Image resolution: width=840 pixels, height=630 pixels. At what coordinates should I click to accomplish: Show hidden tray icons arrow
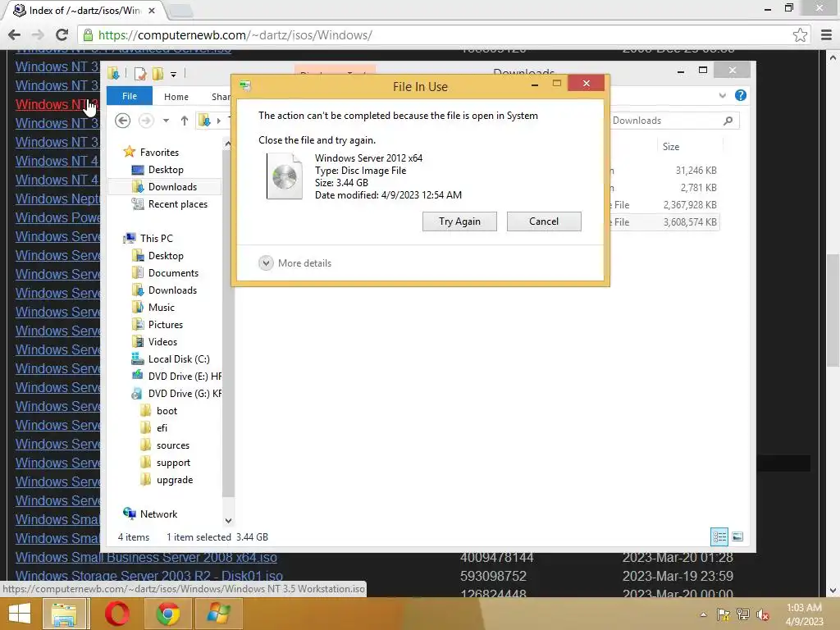pos(703,614)
